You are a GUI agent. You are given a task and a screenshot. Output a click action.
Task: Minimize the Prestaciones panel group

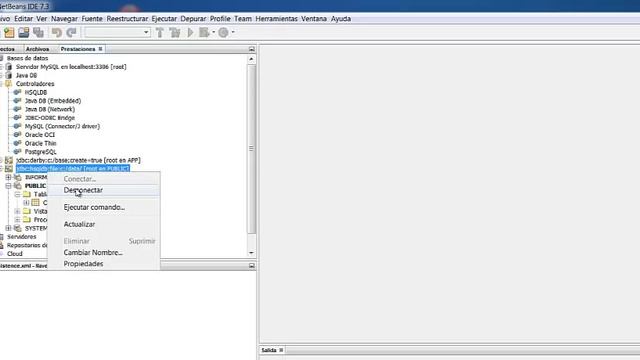(252, 49)
